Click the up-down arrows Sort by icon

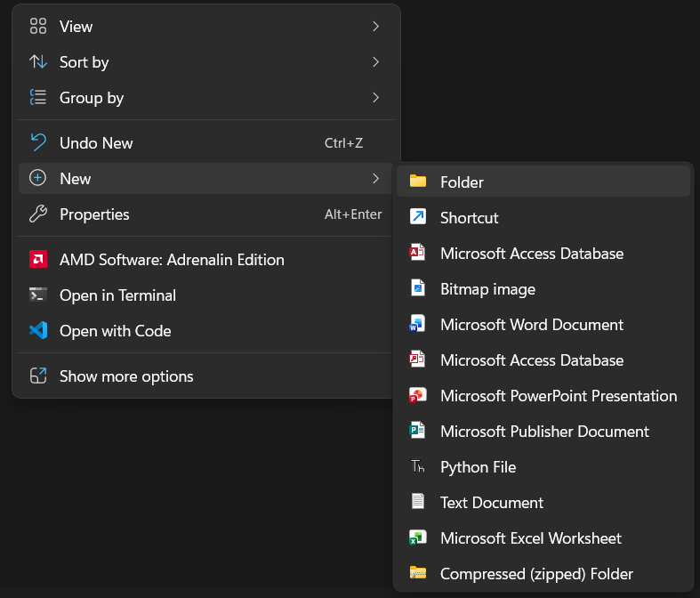38,61
